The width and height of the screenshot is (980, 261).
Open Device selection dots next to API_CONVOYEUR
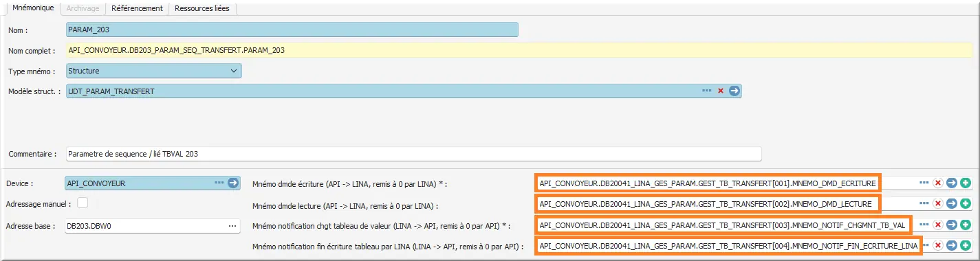tap(219, 183)
